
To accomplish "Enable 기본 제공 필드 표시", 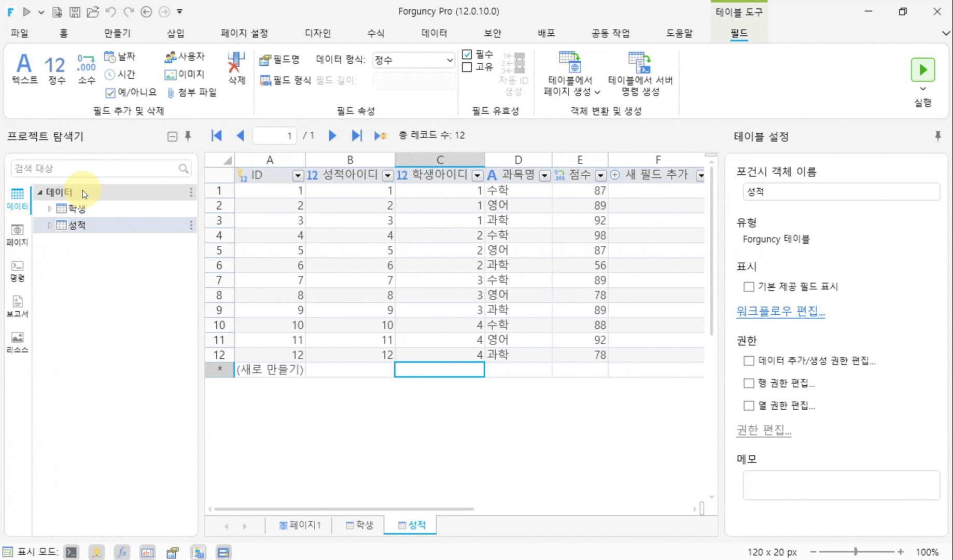I will [749, 287].
